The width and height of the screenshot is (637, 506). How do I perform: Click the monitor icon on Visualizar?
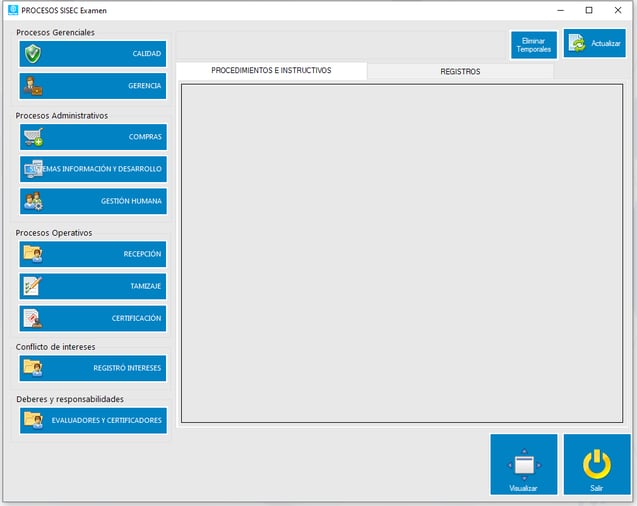(x=524, y=463)
